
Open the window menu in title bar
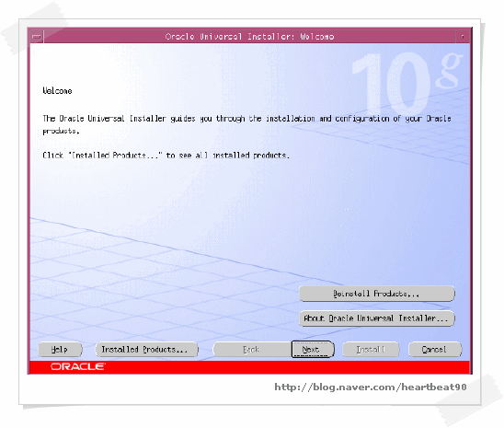(37, 36)
